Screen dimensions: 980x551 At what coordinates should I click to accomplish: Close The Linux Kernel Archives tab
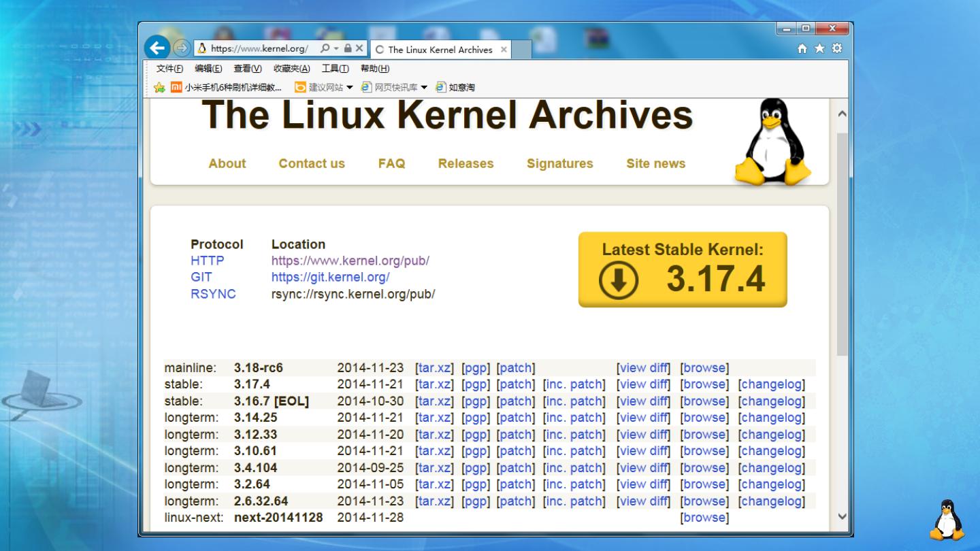pos(504,50)
